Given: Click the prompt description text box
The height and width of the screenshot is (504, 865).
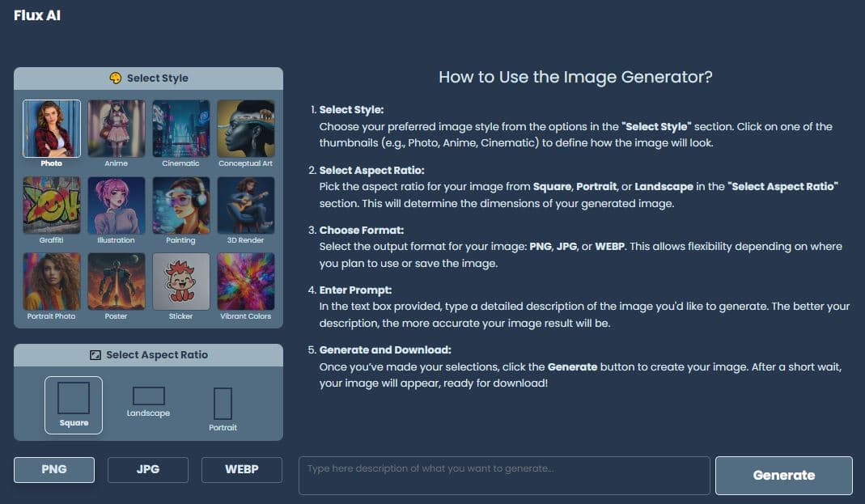Looking at the screenshot, I should (504, 476).
